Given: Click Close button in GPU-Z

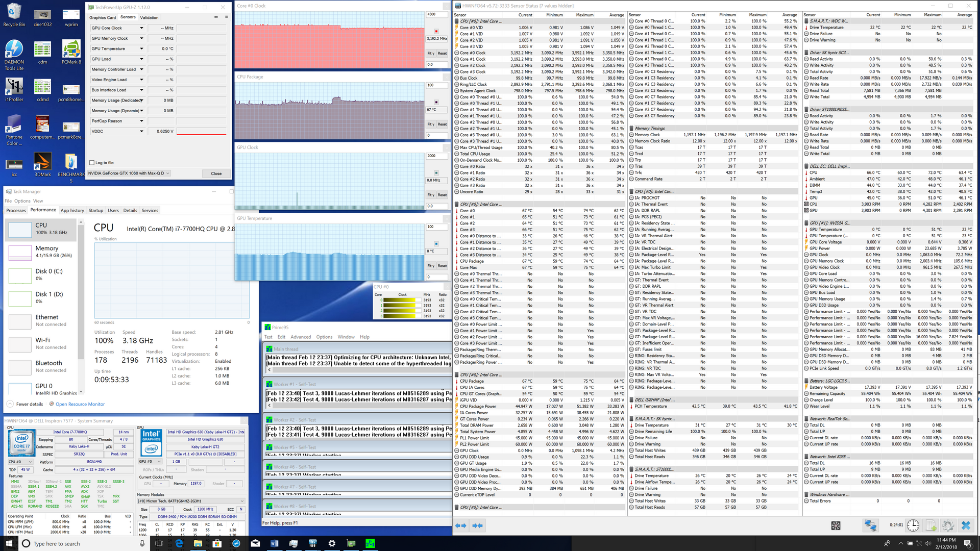Looking at the screenshot, I should (x=216, y=173).
